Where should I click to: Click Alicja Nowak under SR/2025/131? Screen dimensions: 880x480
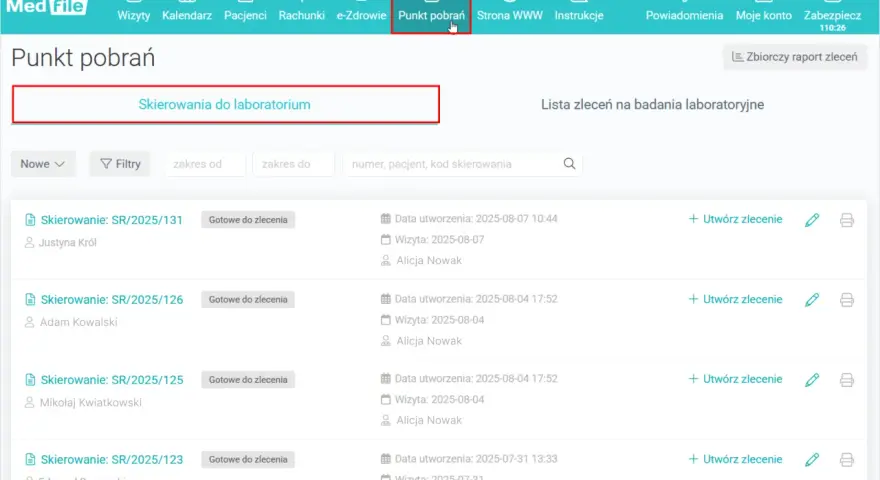tap(429, 260)
